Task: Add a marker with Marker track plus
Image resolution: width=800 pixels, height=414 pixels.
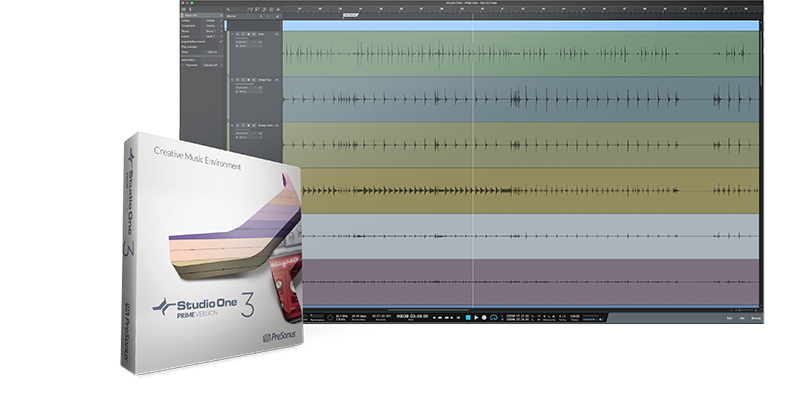Action: (x=261, y=16)
